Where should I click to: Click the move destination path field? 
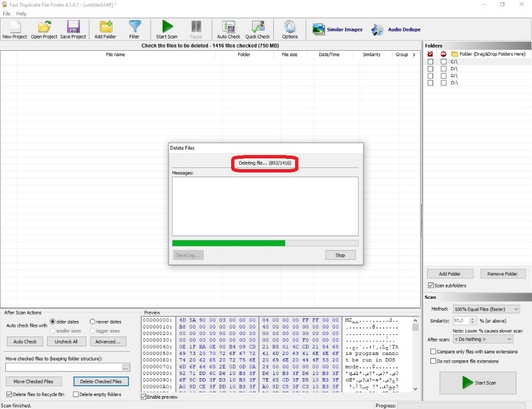click(x=64, y=367)
